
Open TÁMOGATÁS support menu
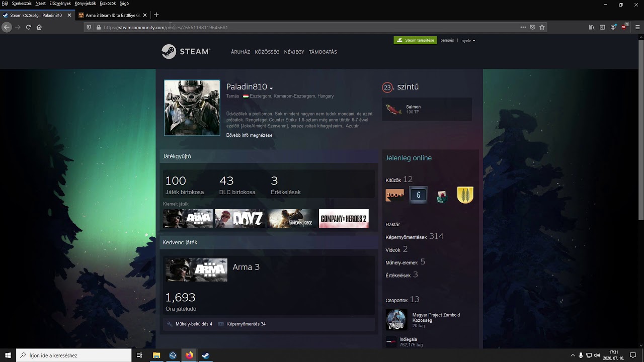click(x=323, y=52)
